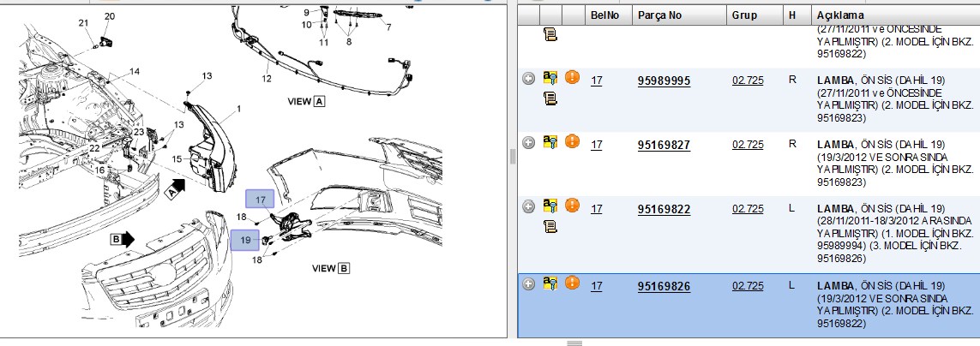The width and height of the screenshot is (980, 346).
Task: Open the lookup icon in row 95169827
Action: point(550,142)
